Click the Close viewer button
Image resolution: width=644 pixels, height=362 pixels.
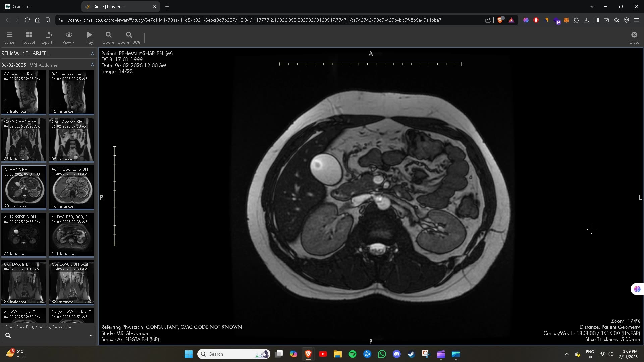634,37
